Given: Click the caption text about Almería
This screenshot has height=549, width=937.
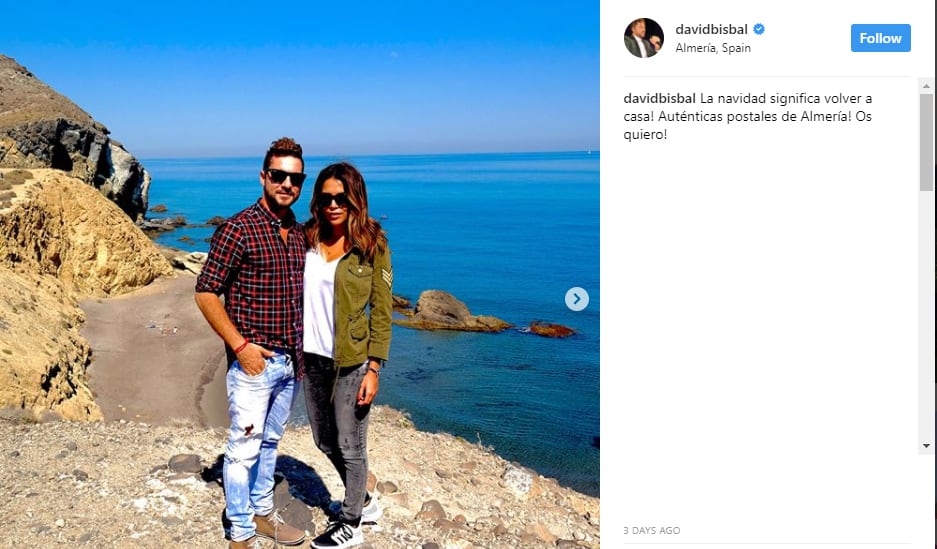Looking at the screenshot, I should click(x=748, y=116).
